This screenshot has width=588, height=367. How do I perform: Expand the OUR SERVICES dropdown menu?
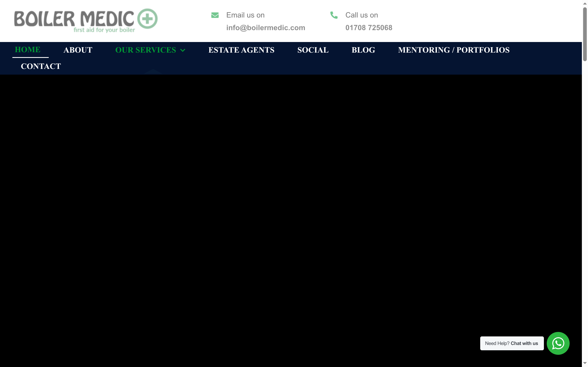[145, 50]
